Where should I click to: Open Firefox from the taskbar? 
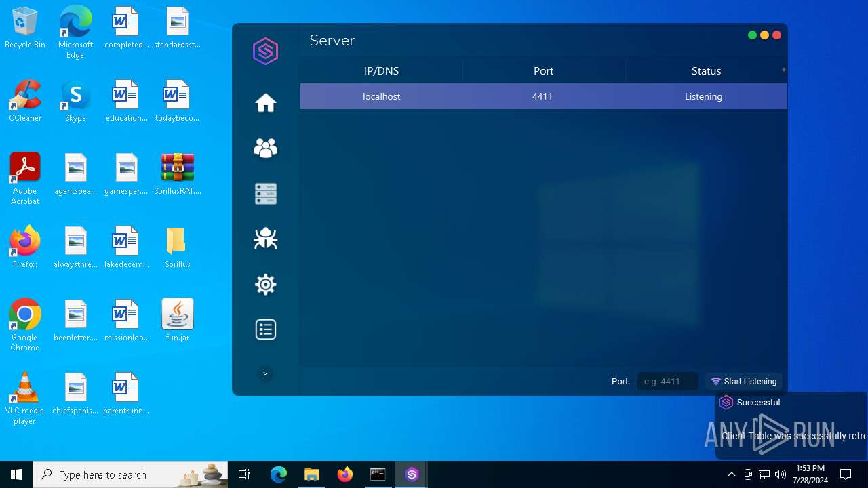point(345,474)
